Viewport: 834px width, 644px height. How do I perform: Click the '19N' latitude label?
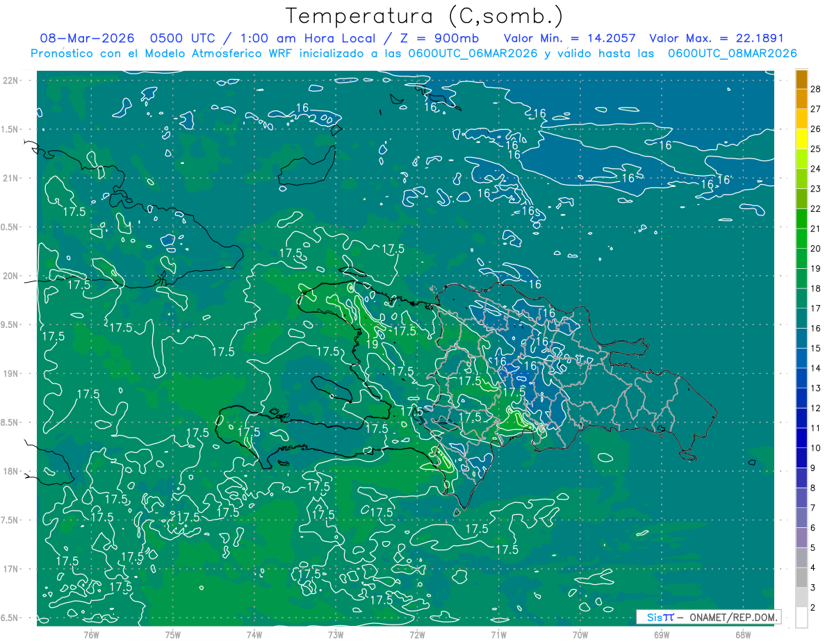(x=11, y=373)
